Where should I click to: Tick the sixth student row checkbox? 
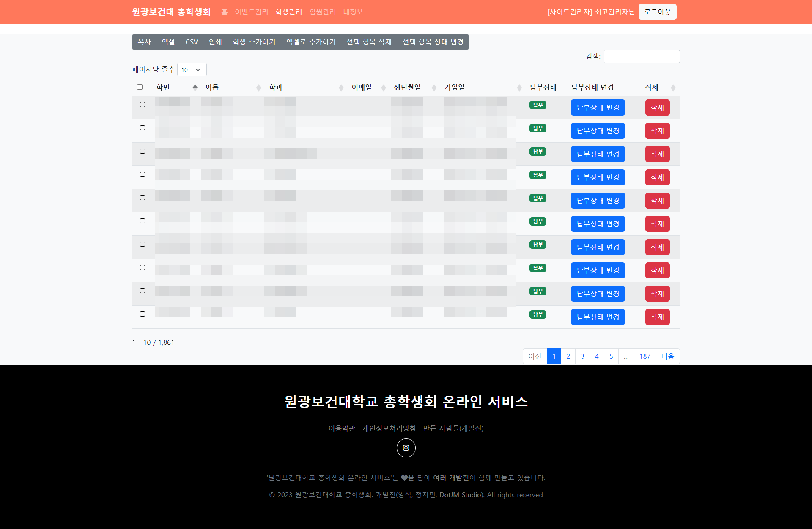143,221
